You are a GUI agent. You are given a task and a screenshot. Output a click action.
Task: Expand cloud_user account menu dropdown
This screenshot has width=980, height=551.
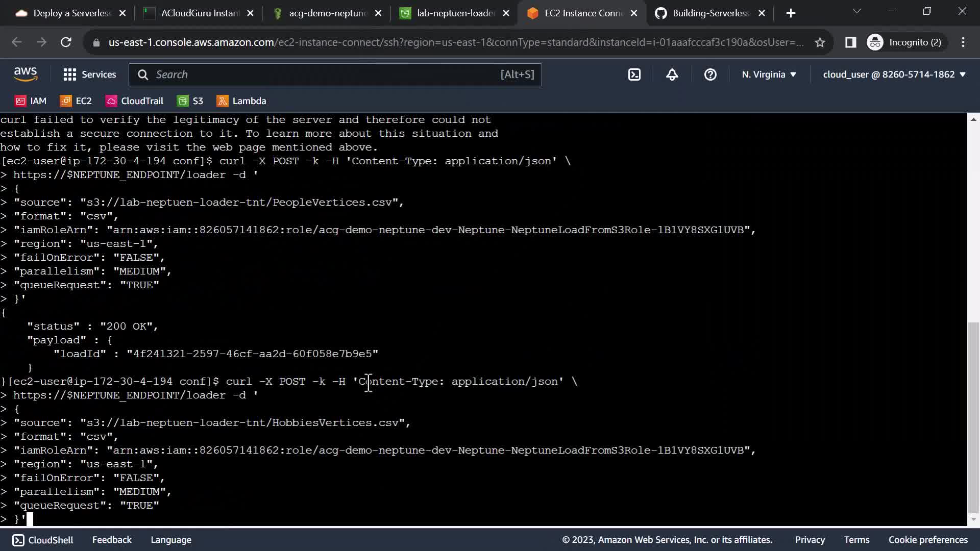(894, 74)
